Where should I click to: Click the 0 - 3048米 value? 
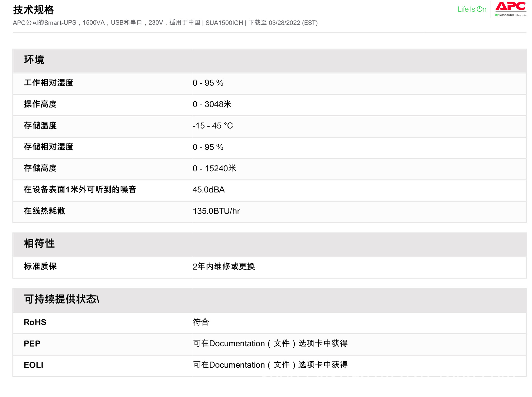tap(212, 104)
